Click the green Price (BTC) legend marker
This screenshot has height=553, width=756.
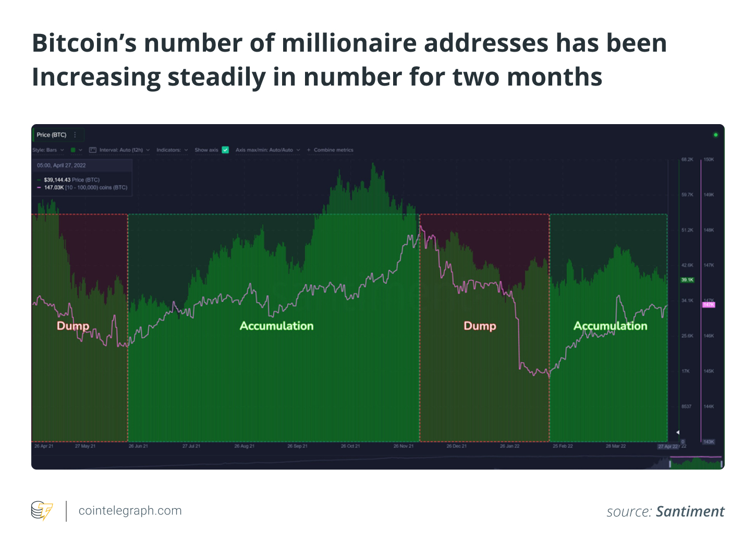click(39, 179)
